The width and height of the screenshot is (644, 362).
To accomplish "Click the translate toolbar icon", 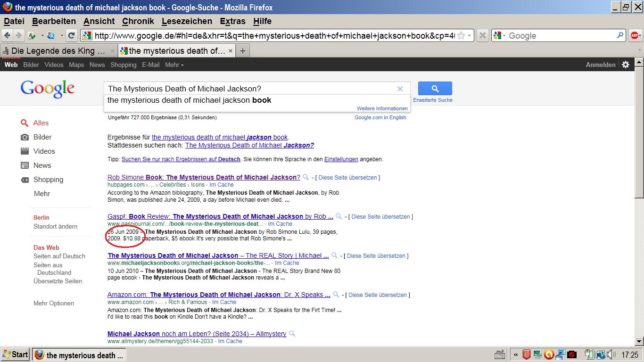I will pos(50,35).
